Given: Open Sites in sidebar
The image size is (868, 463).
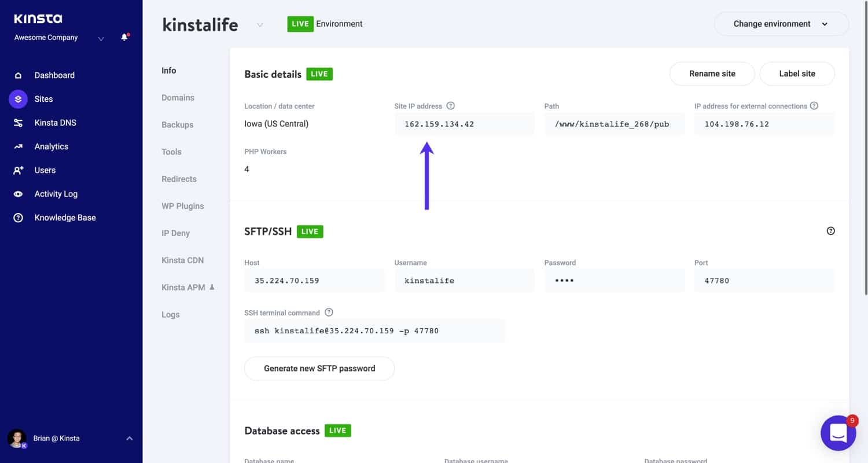Looking at the screenshot, I should coord(43,99).
